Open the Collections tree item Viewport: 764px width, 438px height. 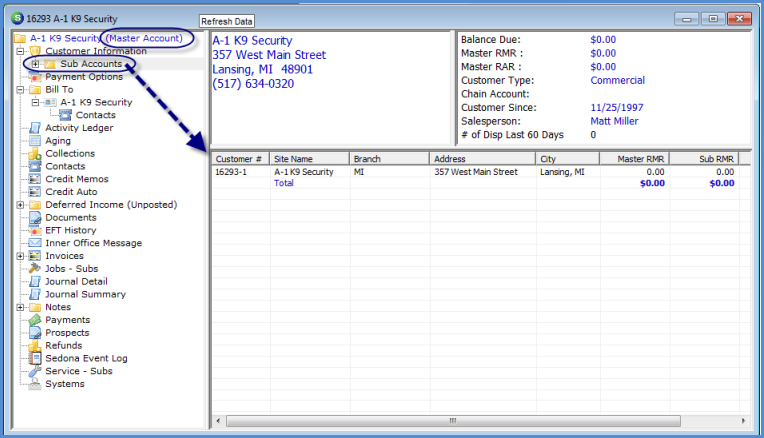(x=70, y=153)
